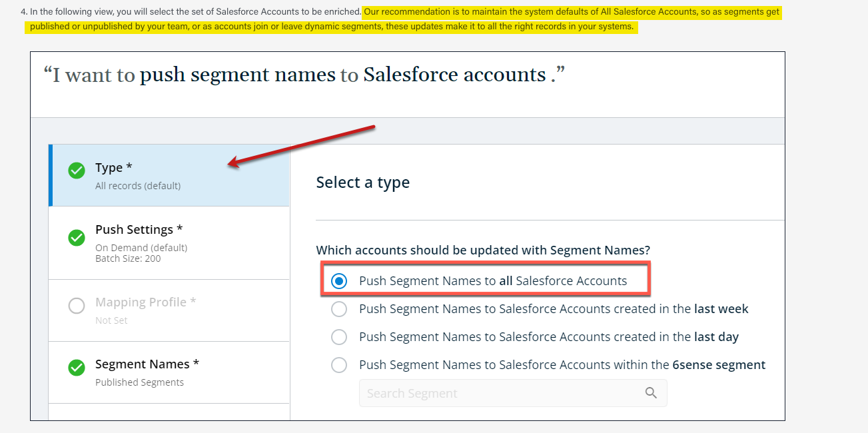Click the Search Segment input field
This screenshot has width=868, height=433.
pyautogui.click(x=513, y=393)
